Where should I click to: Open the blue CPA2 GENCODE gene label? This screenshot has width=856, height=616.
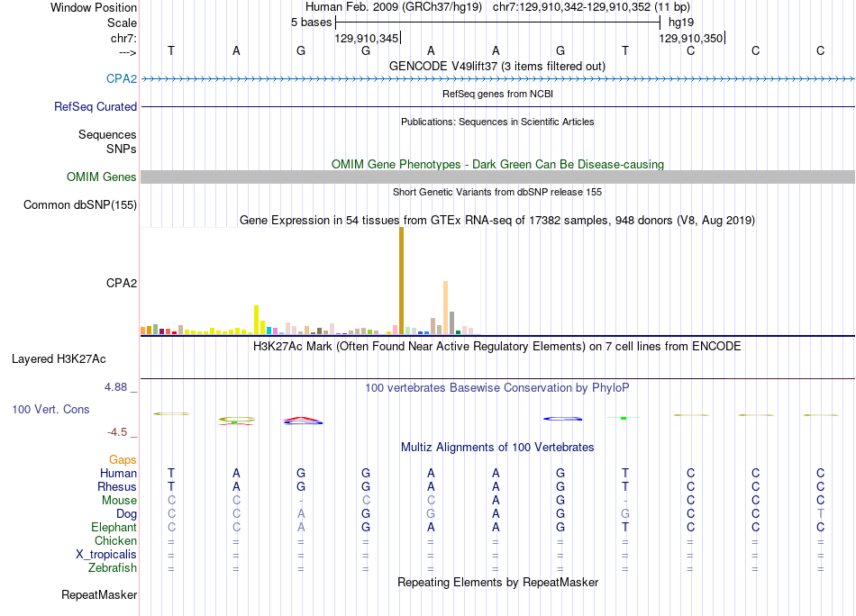click(x=122, y=78)
